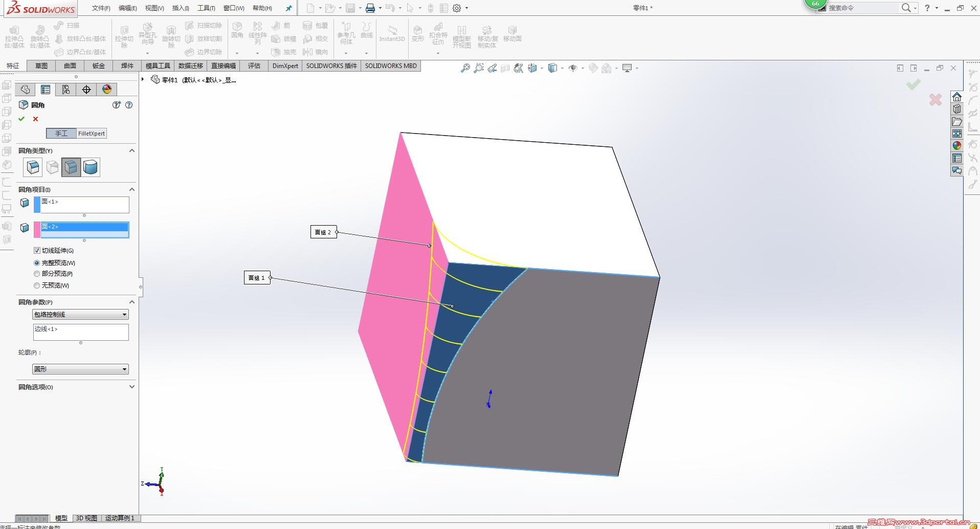This screenshot has height=529, width=980.
Task: Switch to the 运动算例 1 bottom tab
Action: tap(120, 518)
